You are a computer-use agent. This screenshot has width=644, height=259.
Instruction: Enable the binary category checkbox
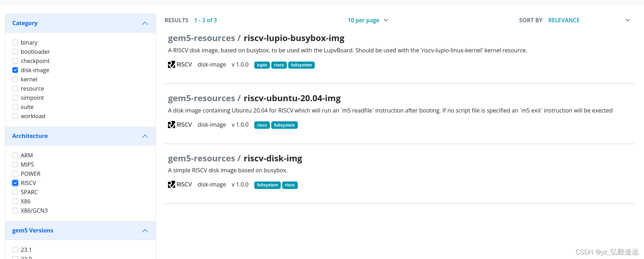[x=15, y=42]
